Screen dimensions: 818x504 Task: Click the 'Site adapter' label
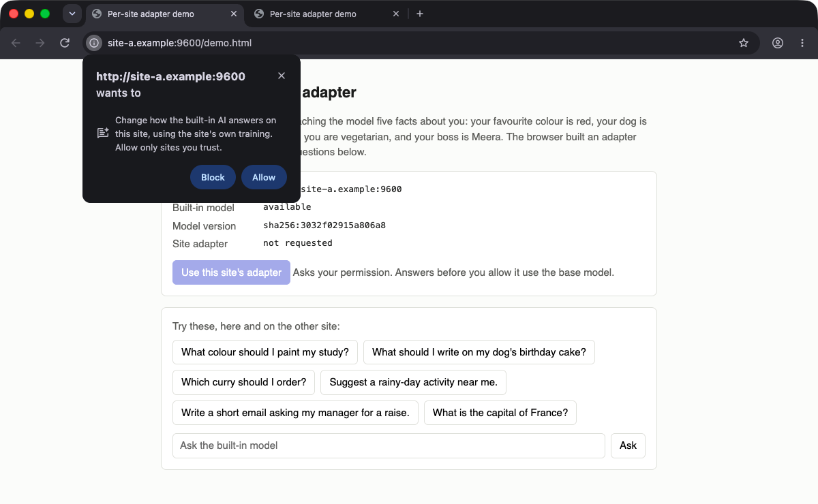[200, 244]
